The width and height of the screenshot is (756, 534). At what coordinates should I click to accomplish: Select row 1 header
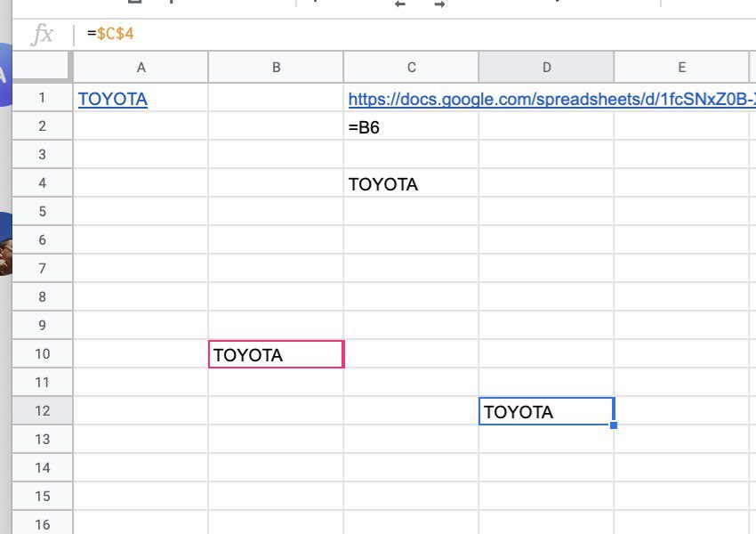[43, 98]
